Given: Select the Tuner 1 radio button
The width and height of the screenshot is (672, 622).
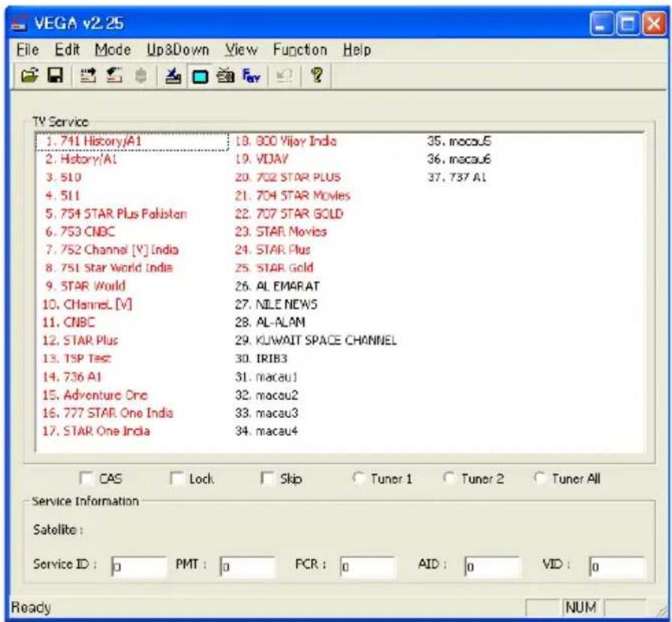Looking at the screenshot, I should pyautogui.click(x=358, y=478).
